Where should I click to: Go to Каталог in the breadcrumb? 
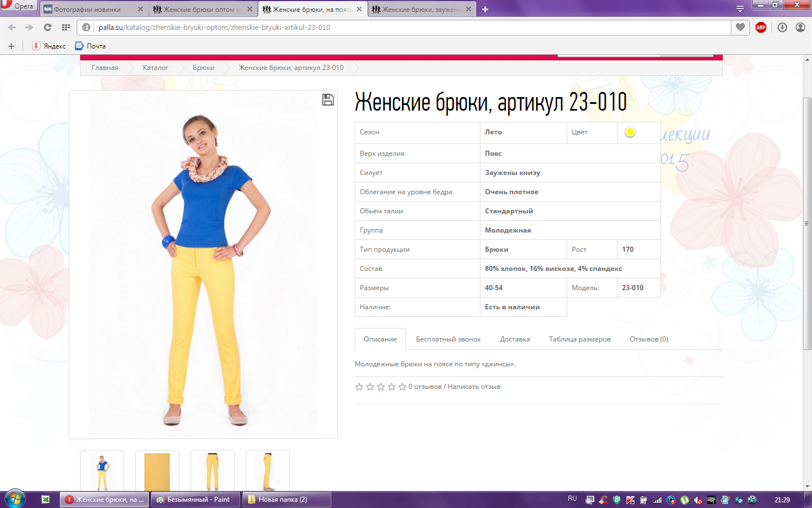tap(155, 68)
